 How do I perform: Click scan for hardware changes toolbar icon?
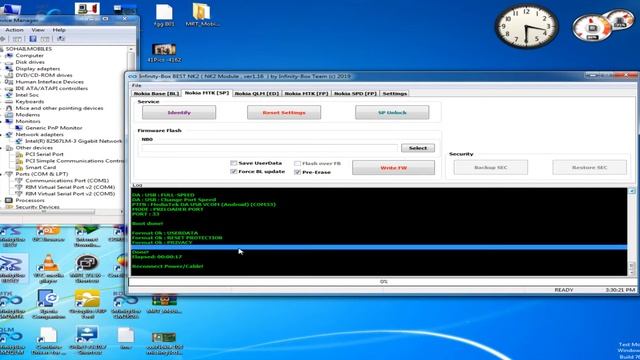(x=61, y=39)
